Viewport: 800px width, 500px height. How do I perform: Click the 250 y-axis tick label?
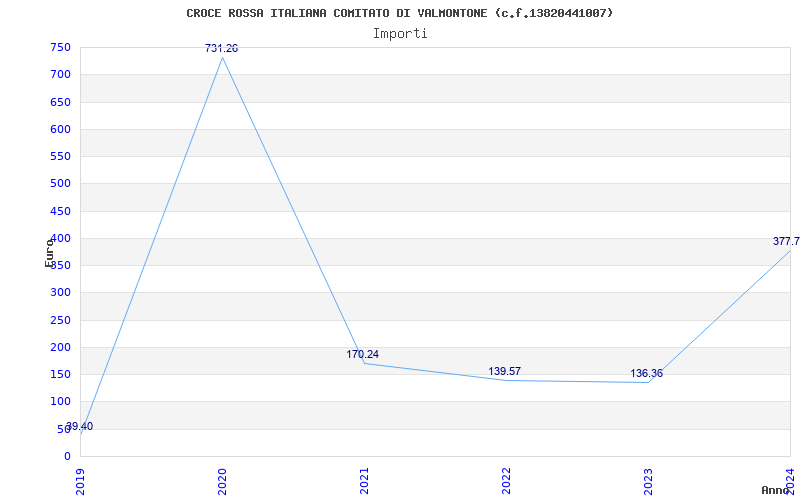pos(60,320)
